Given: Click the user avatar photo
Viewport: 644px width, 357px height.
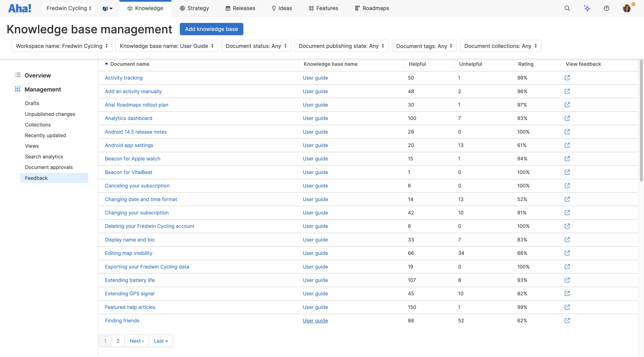Looking at the screenshot, I should (x=626, y=8).
